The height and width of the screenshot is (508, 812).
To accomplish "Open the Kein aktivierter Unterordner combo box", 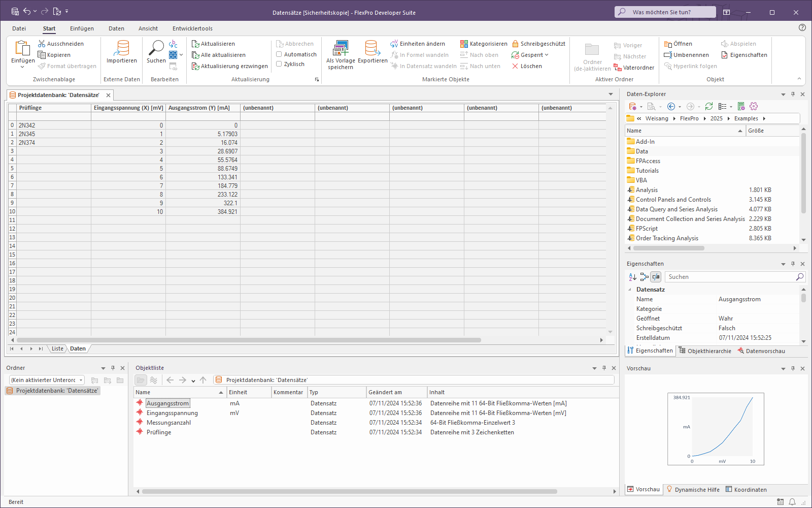I will pos(47,380).
